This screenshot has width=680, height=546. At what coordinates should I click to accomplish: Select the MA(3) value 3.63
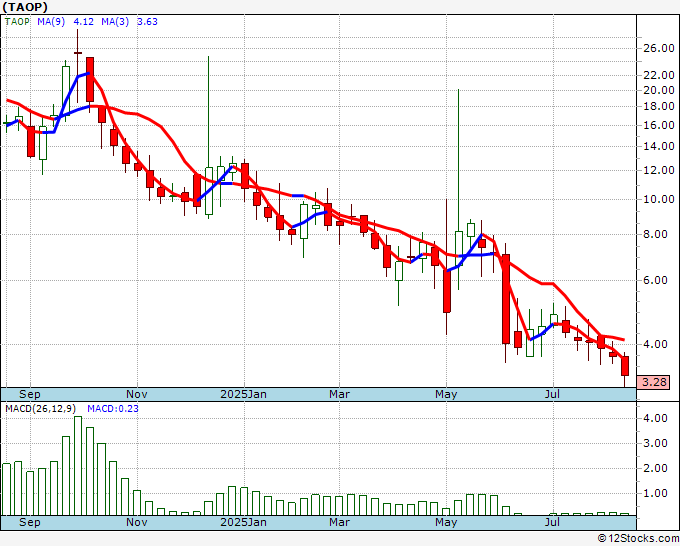tap(147, 22)
